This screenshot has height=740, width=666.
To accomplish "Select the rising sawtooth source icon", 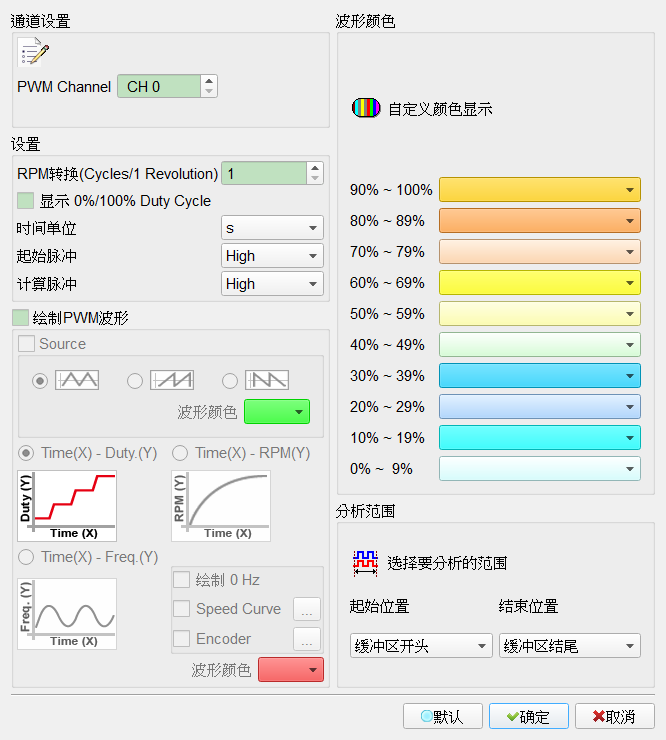I will 172,380.
